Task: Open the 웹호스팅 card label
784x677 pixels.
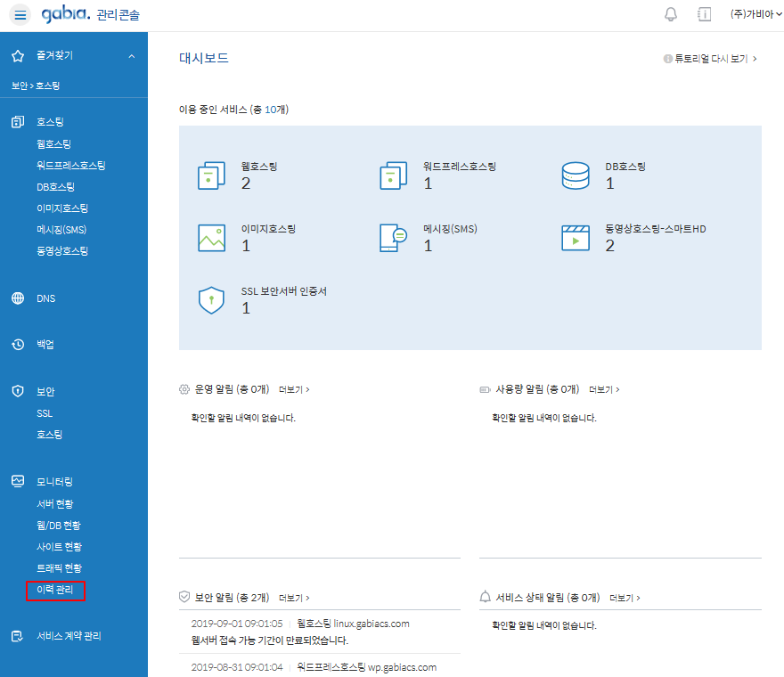Action: pos(259,167)
